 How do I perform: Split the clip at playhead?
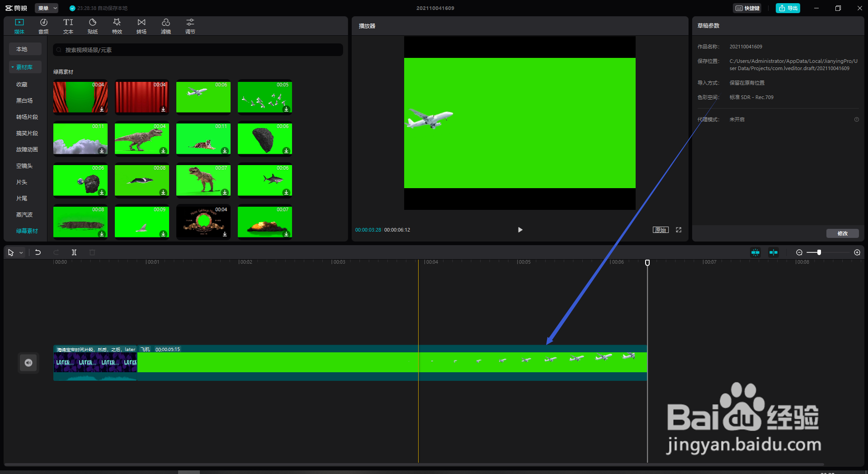pyautogui.click(x=74, y=252)
